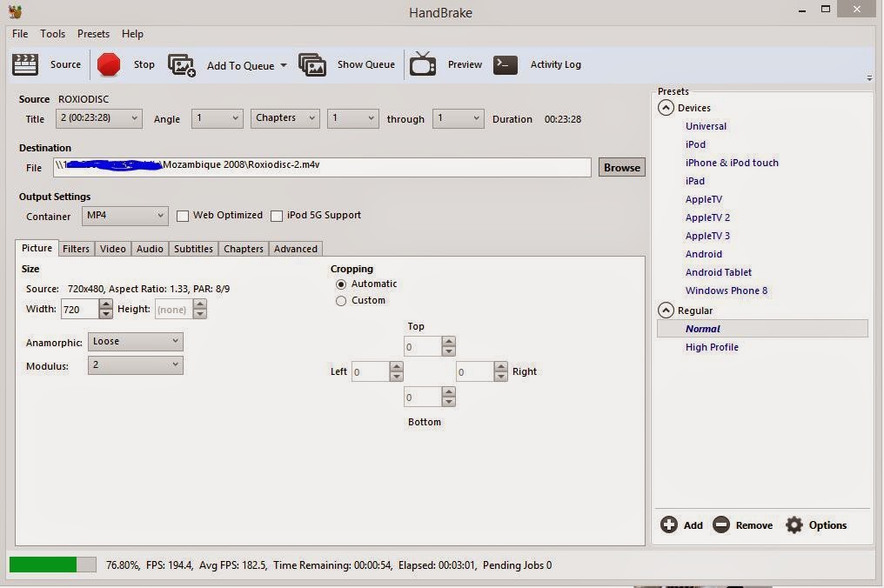Viewport: 884px width, 588px height.
Task: Open the start chapter dropdown
Action: coord(353,118)
